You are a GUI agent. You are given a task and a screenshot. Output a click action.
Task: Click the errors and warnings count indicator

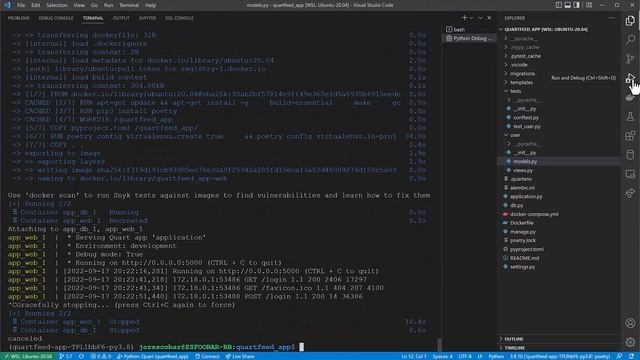(x=100, y=356)
